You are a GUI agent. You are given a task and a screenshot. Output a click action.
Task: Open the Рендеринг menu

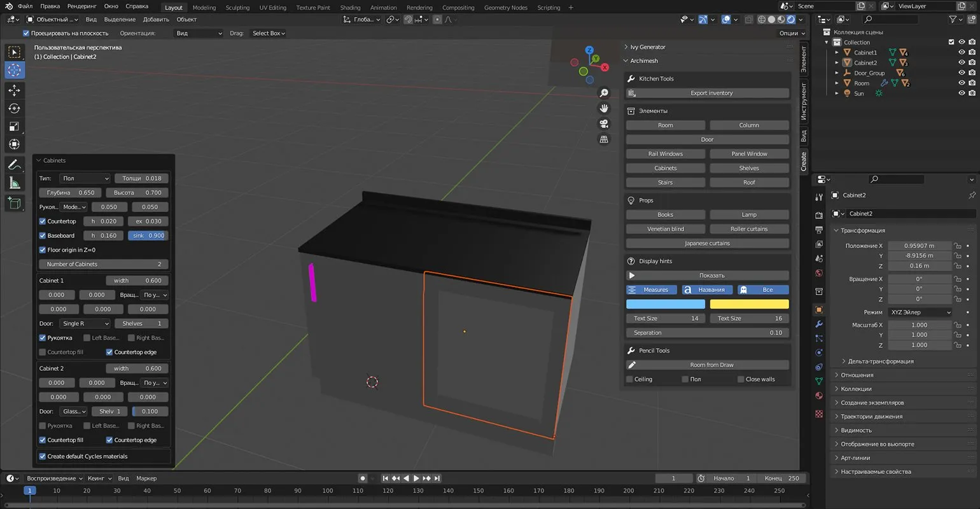[x=81, y=6]
